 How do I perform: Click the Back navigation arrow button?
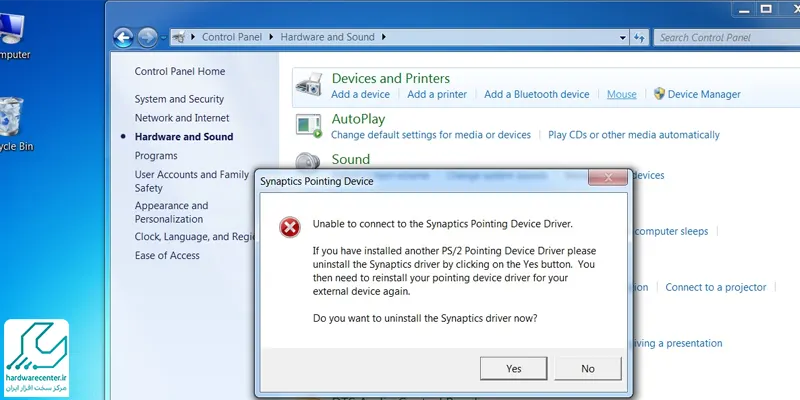123,38
